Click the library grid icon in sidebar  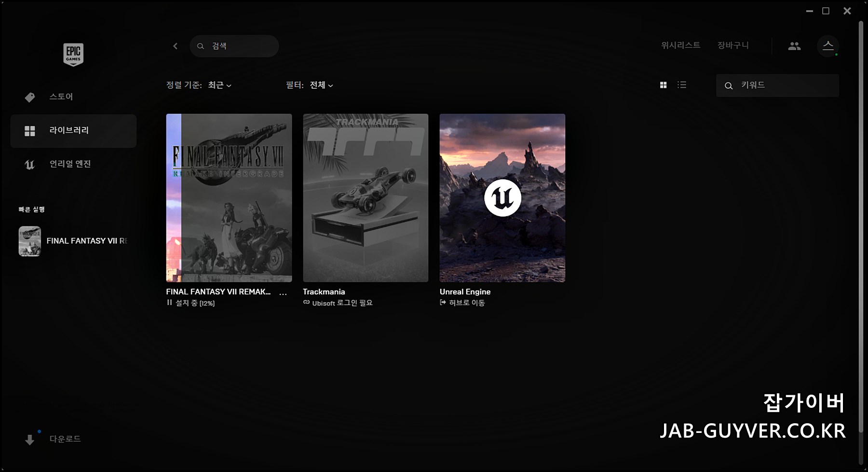pos(30,131)
